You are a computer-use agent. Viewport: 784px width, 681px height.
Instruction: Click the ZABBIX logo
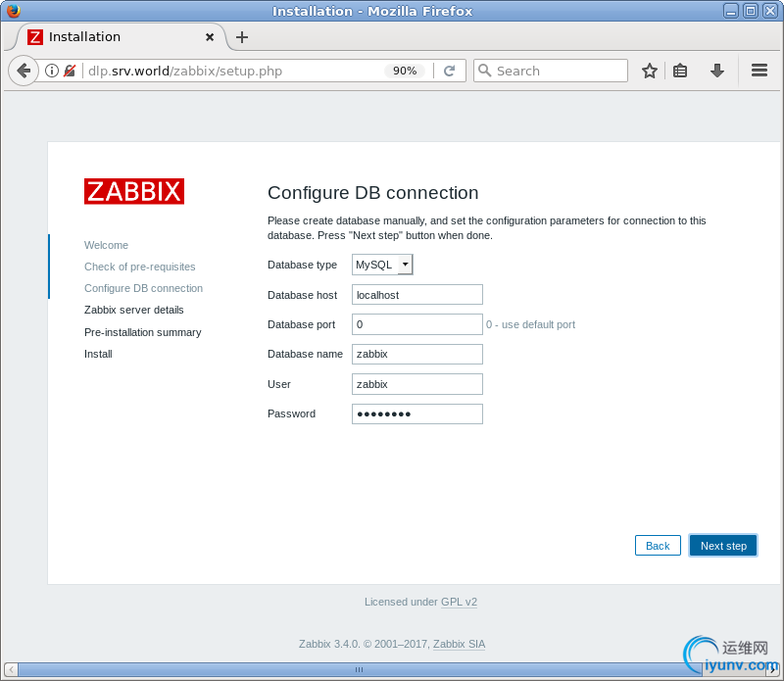click(x=134, y=191)
